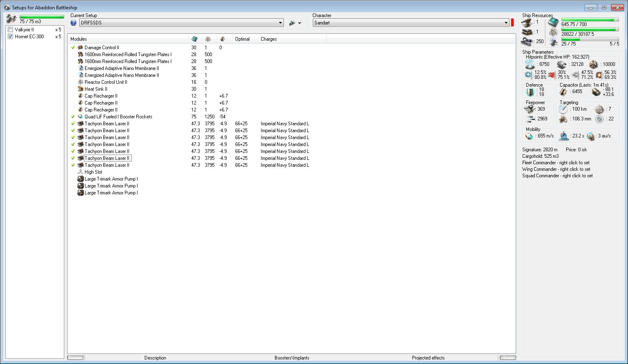
Task: Switch to the Drones tab
Action: pyautogui.click(x=75, y=358)
